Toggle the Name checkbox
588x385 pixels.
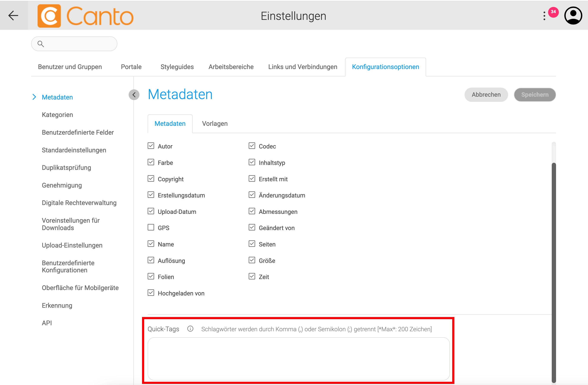click(151, 244)
